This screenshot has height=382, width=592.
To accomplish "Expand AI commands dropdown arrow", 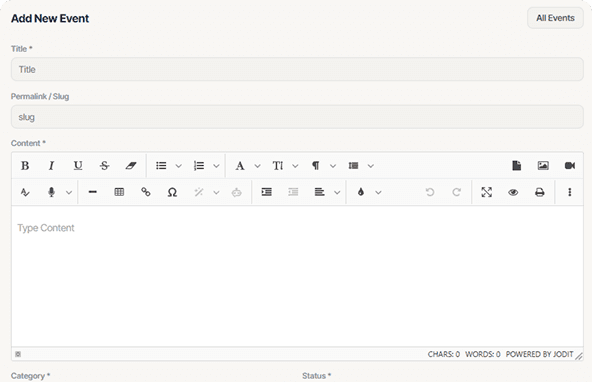I will pos(216,193).
